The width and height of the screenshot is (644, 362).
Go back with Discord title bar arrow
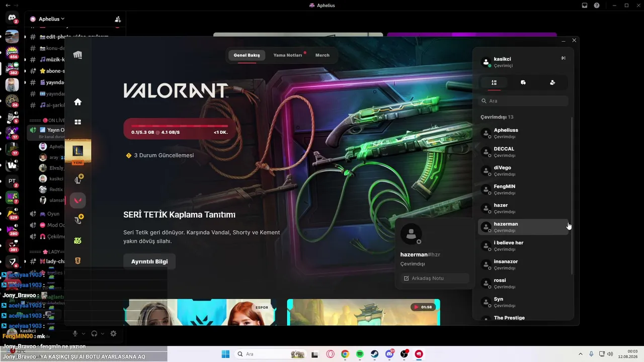tap(8, 5)
